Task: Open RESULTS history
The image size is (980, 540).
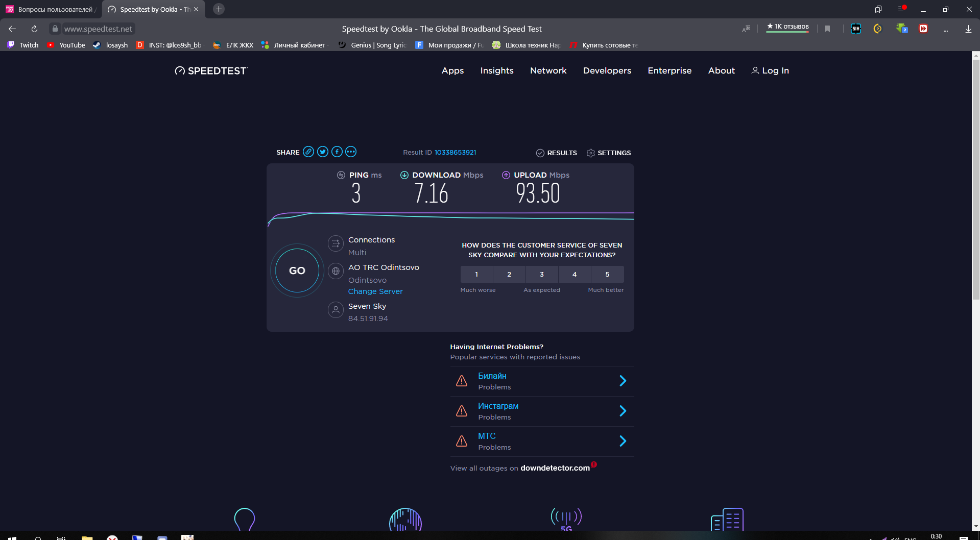Action: coord(557,153)
